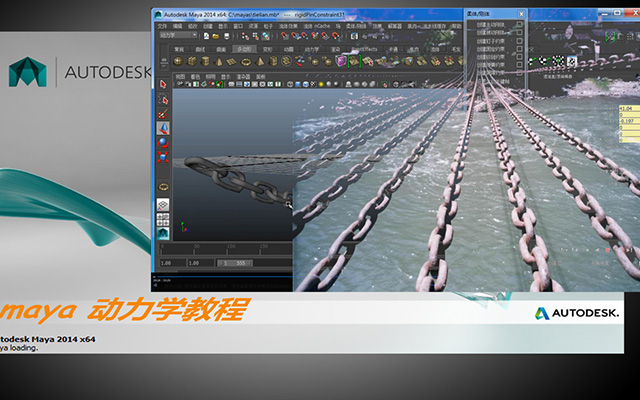Create a polygon cylinder from shelf

(205, 61)
